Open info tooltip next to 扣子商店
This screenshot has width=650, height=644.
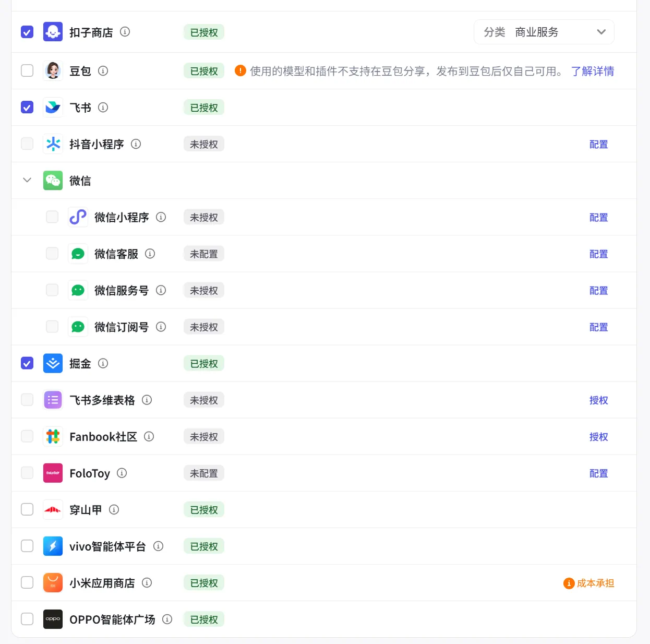[125, 32]
